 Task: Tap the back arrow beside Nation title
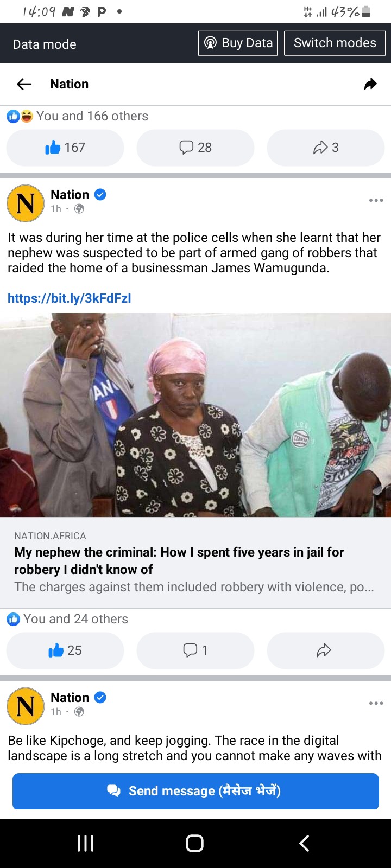tap(24, 84)
